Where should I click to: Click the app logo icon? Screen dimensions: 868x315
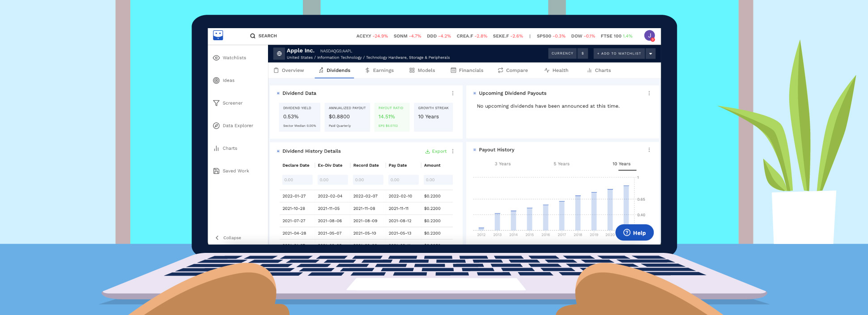pos(218,35)
